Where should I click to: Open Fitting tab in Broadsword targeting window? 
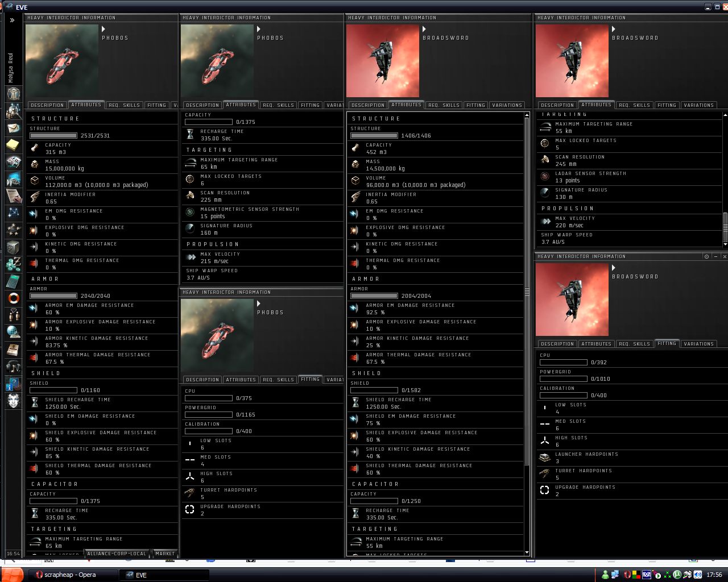[x=667, y=105]
